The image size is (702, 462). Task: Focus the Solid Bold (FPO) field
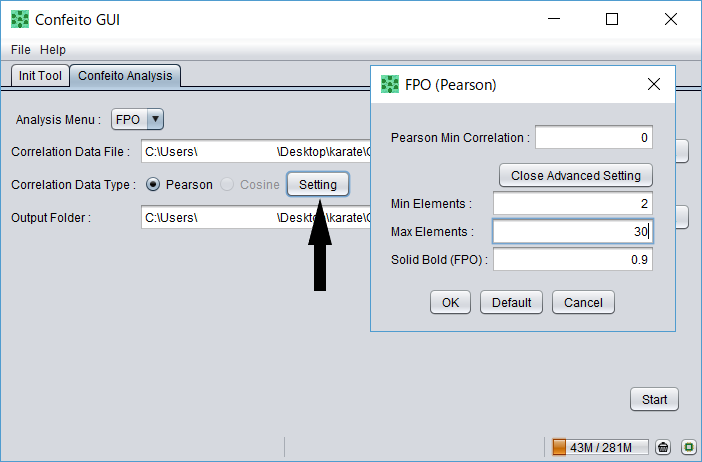click(573, 260)
